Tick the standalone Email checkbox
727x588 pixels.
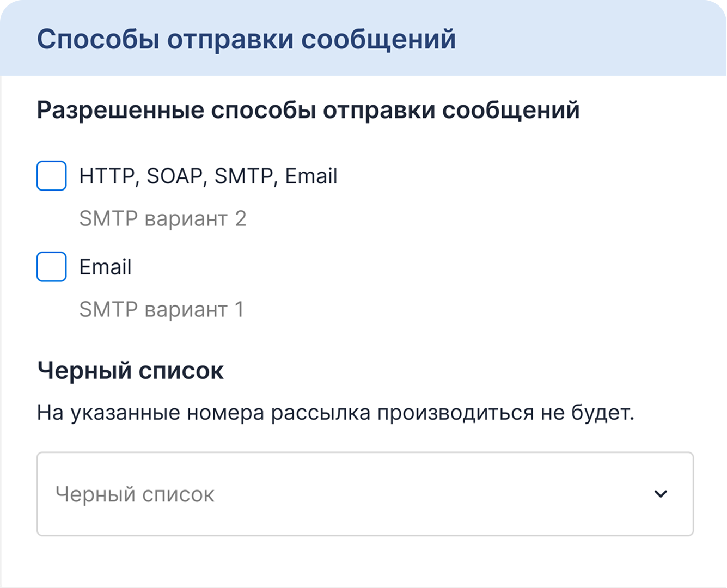pyautogui.click(x=52, y=267)
